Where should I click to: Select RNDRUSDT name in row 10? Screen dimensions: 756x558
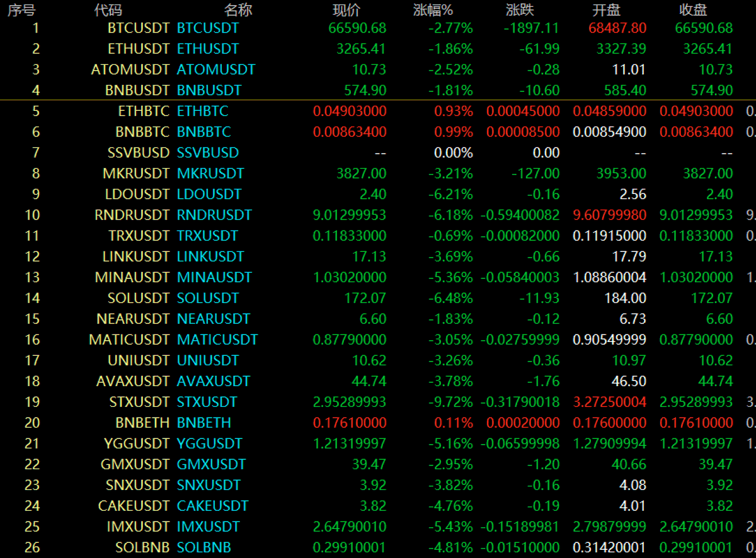click(x=214, y=215)
